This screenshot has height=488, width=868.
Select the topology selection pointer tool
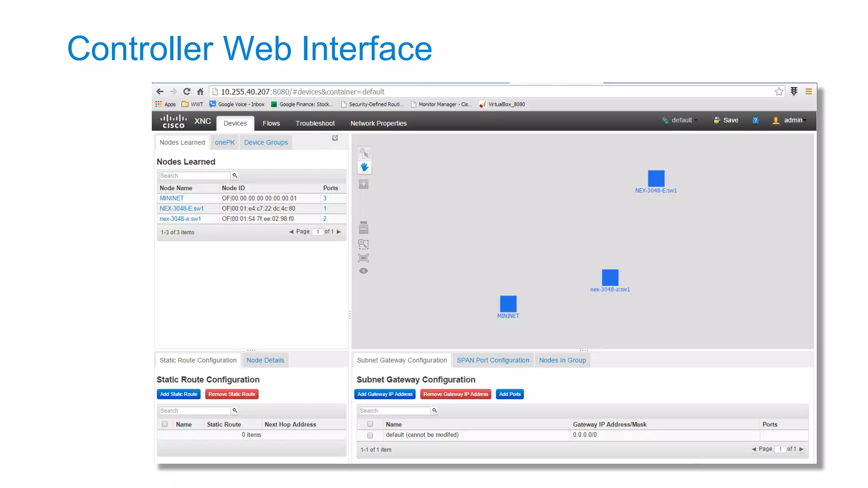(x=364, y=153)
